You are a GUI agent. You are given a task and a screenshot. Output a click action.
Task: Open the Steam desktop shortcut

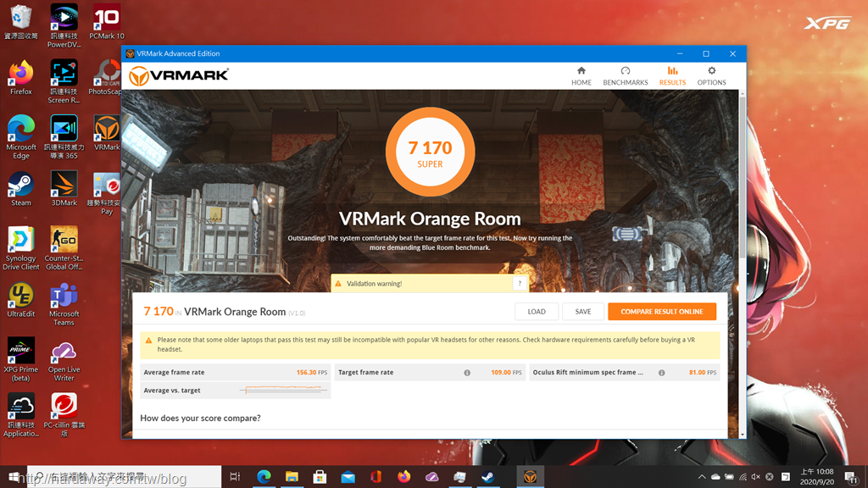click(20, 189)
